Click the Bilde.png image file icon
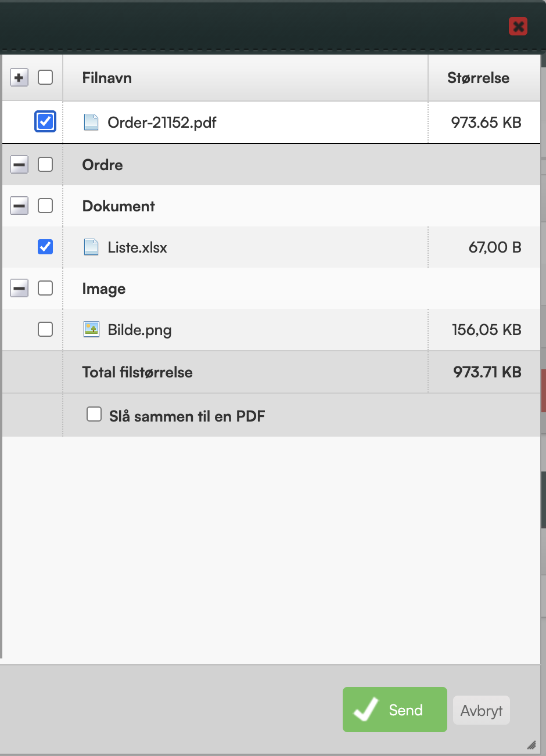546x756 pixels. click(x=91, y=330)
